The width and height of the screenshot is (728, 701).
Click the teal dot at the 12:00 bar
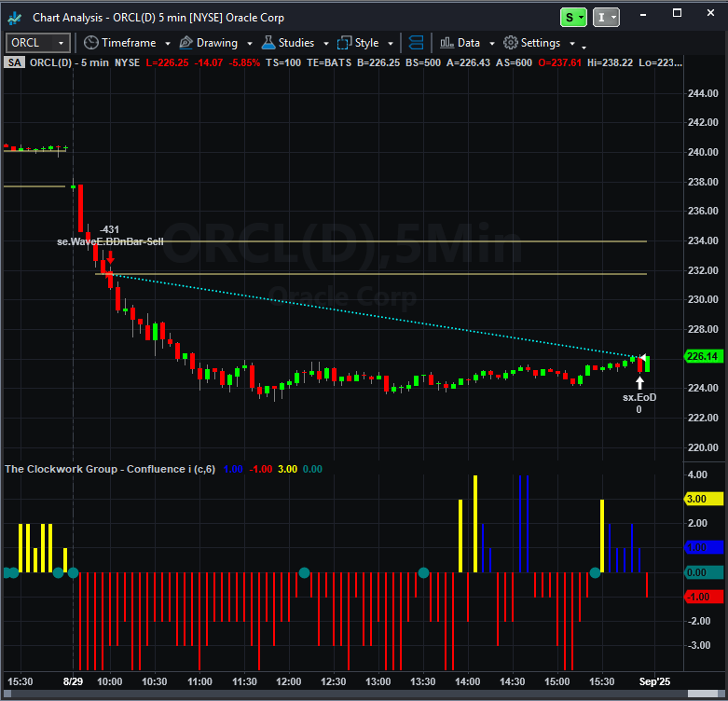coord(304,573)
